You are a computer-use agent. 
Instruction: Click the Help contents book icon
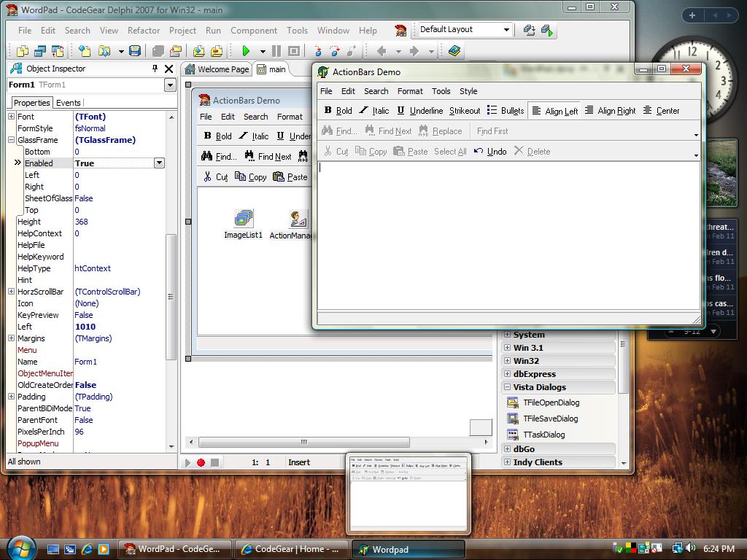click(454, 50)
